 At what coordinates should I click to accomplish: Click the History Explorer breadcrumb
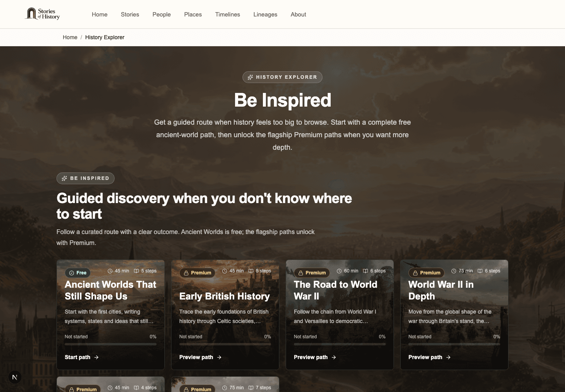(x=105, y=37)
